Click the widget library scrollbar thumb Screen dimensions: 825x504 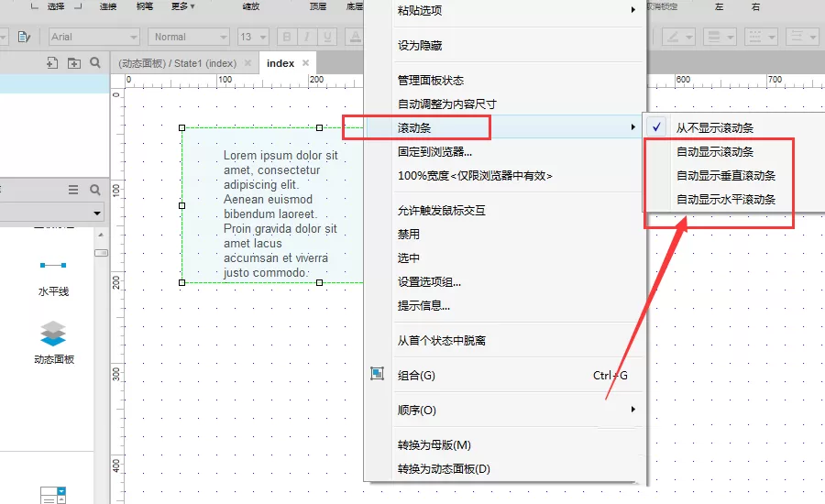[101, 253]
